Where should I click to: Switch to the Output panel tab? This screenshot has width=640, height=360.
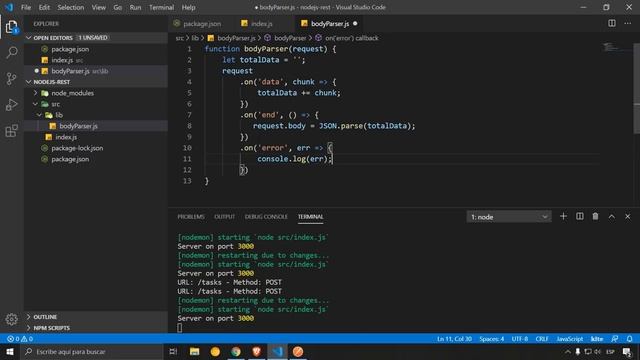coord(224,217)
